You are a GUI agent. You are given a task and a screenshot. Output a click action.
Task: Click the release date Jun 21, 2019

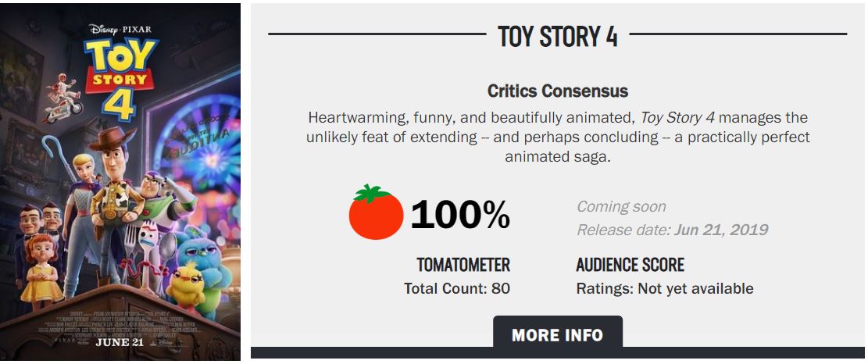tap(720, 230)
